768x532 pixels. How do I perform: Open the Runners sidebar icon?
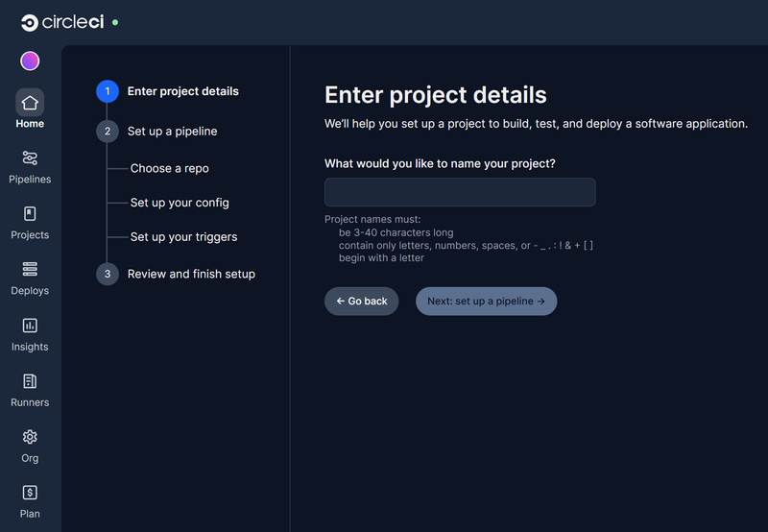coord(30,382)
